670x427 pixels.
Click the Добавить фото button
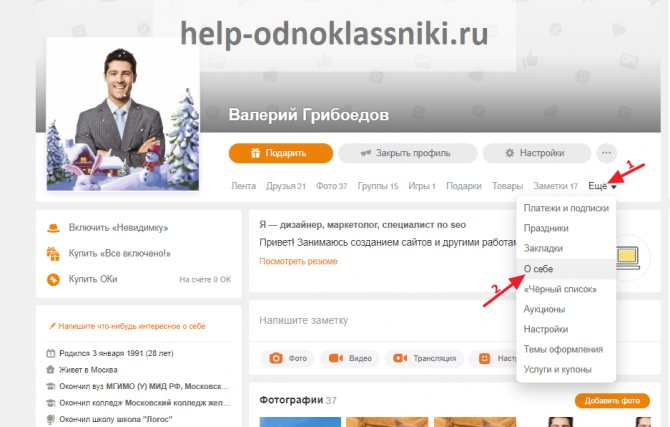click(612, 400)
